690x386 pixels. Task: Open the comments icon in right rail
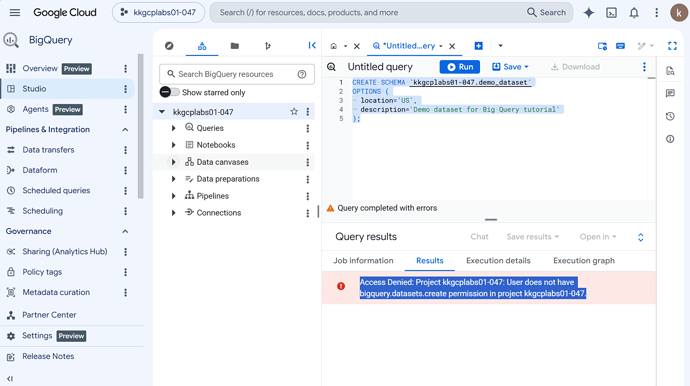(670, 93)
